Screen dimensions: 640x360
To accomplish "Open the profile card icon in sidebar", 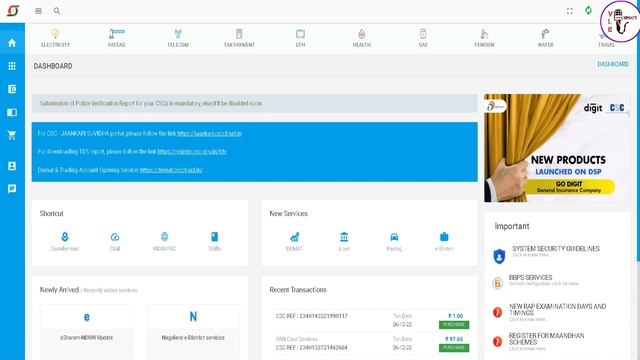I will point(12,166).
